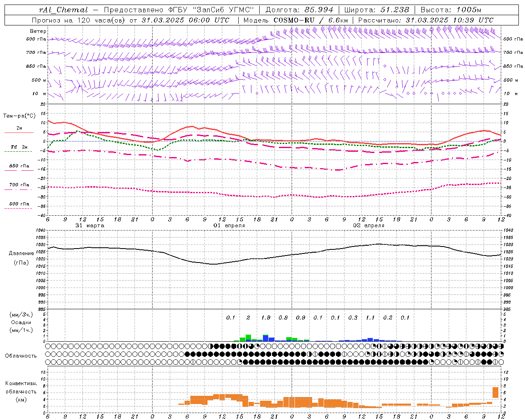Viewport: 525px width, 420px height.
Task: Click the station title rAl_Chemal
Action: [63, 10]
